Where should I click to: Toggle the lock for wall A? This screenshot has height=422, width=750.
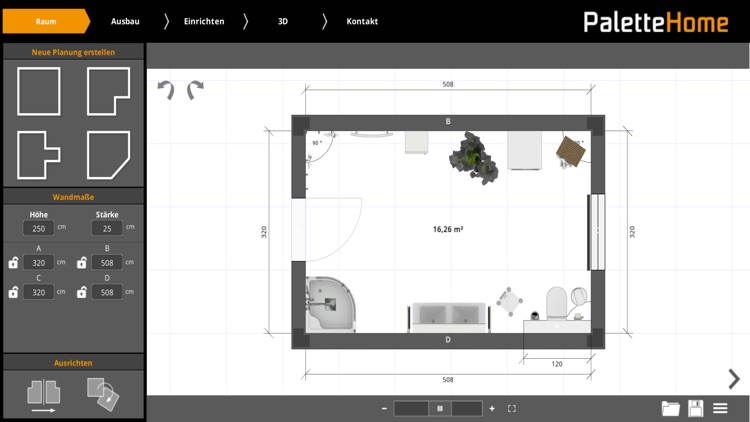13,262
